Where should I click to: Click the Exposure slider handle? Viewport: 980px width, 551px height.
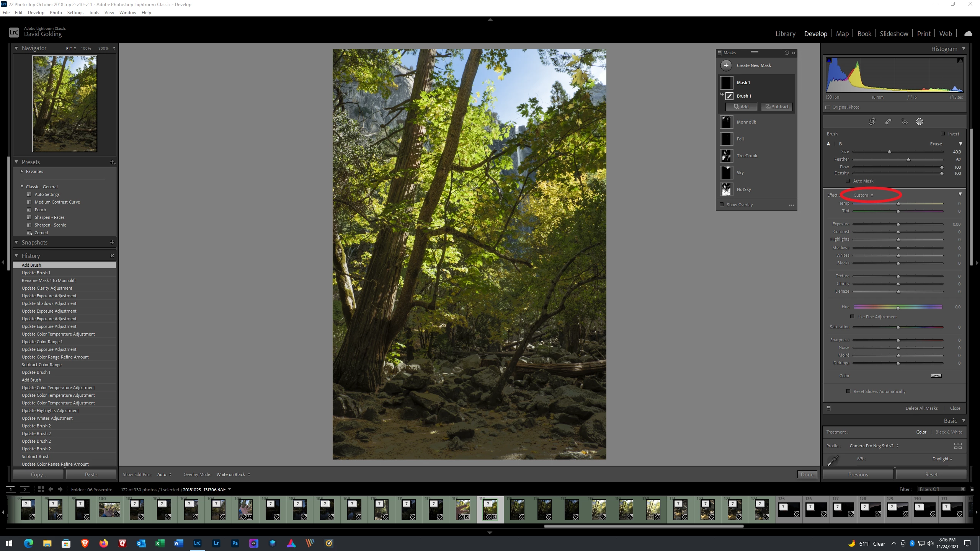tap(898, 224)
